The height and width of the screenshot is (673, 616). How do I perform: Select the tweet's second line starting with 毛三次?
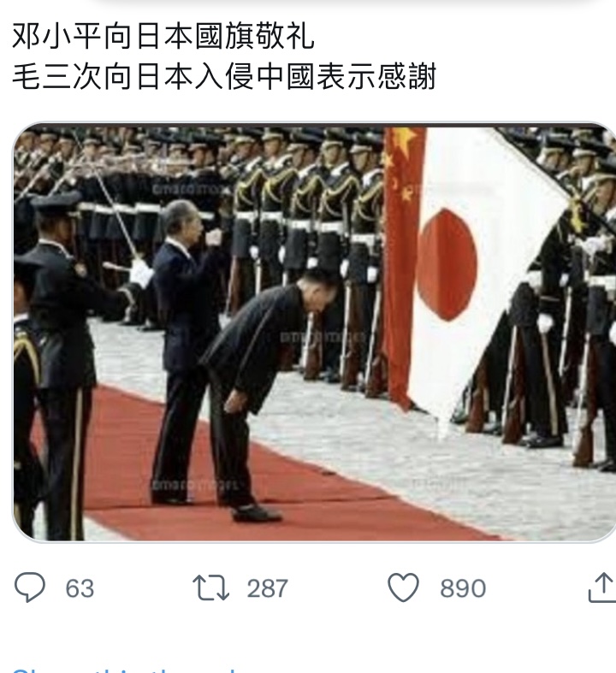pyautogui.click(x=224, y=76)
